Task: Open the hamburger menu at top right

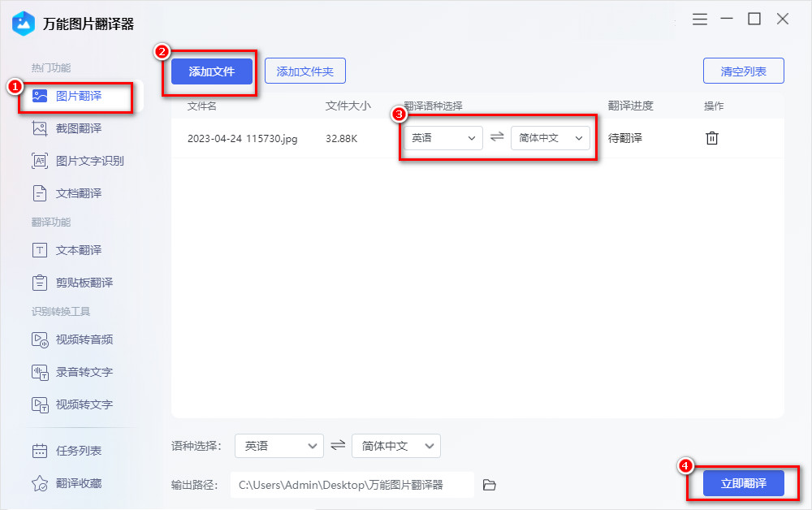Action: point(699,19)
